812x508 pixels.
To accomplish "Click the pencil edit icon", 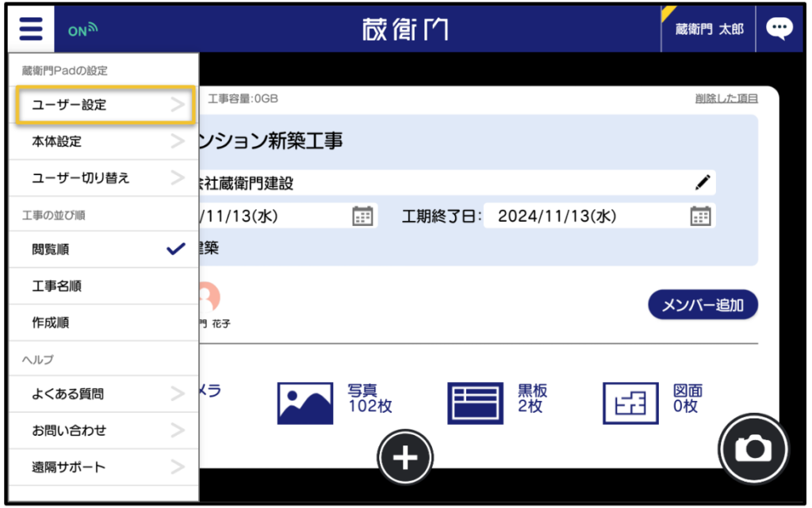I will tap(702, 182).
